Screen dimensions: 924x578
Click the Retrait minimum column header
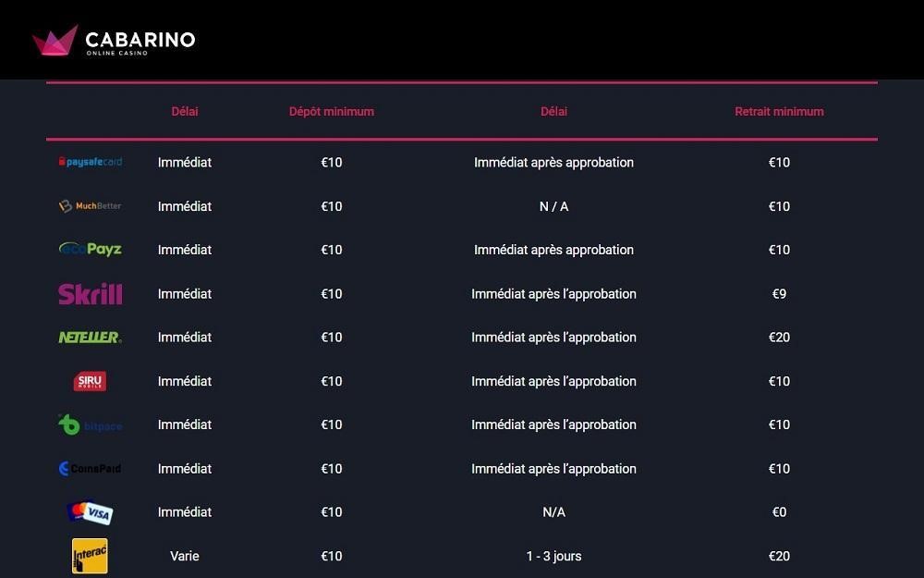[779, 112]
